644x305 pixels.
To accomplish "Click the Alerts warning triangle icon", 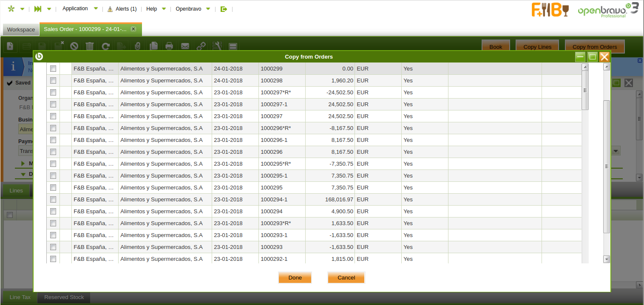I will (110, 9).
